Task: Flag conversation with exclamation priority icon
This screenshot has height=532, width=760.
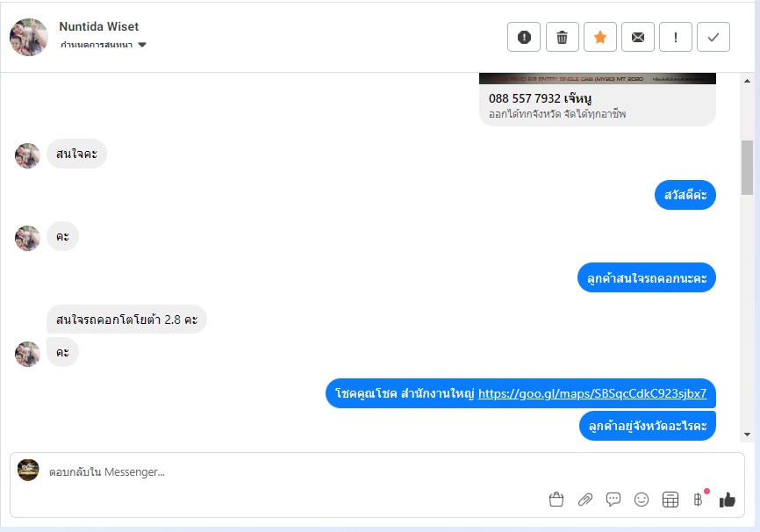Action: [x=676, y=37]
